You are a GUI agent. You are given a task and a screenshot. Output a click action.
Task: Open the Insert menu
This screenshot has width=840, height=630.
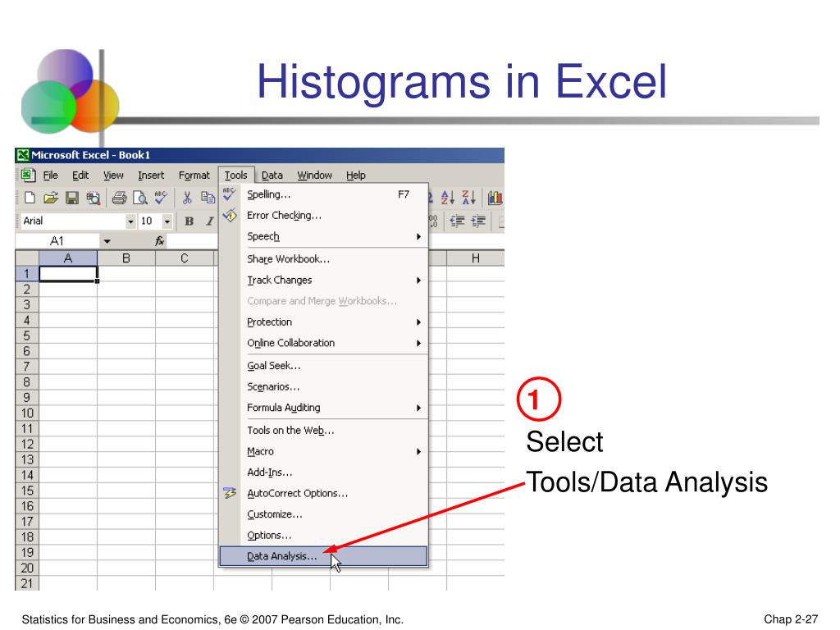coord(151,176)
